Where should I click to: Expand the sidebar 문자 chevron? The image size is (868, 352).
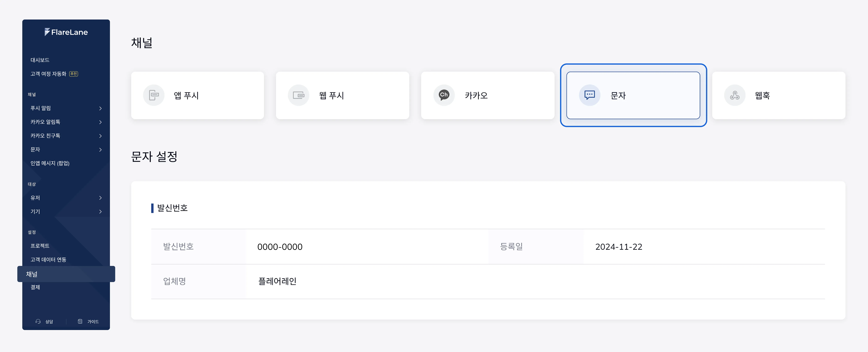point(100,150)
